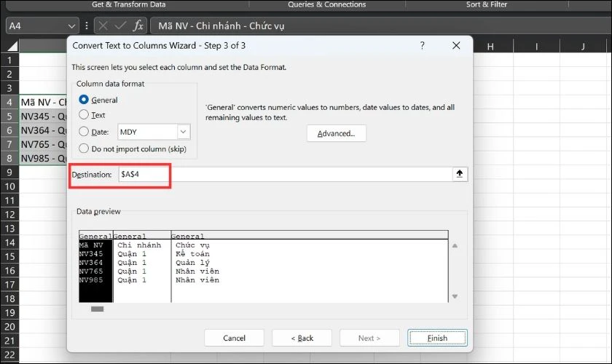Choose the Date format radio option
612x364 pixels.
[84, 132]
